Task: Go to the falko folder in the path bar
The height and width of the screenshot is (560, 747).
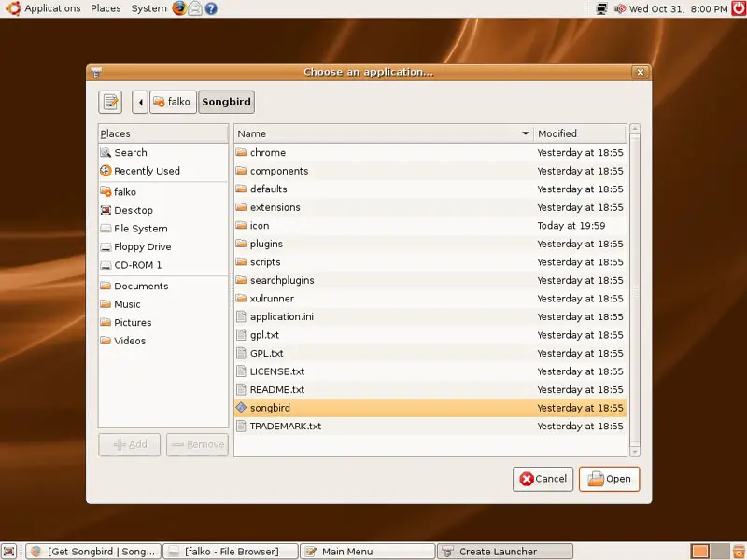Action: [x=173, y=102]
